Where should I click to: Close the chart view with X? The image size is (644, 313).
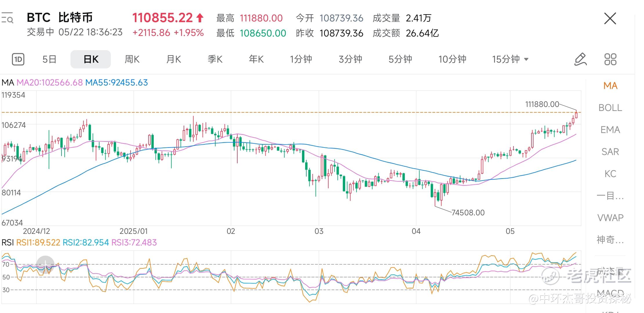coord(610,19)
